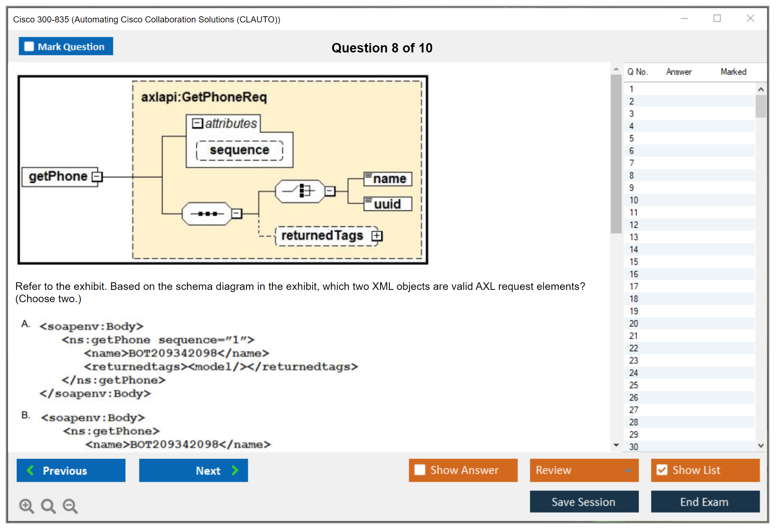Click the reset zoom magnifier icon

coord(48,506)
